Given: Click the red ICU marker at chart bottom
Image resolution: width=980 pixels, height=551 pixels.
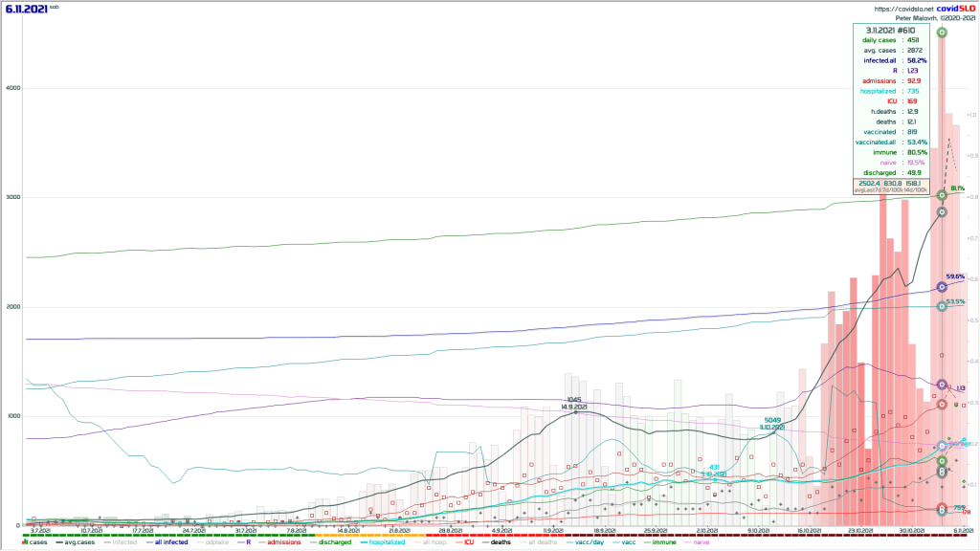Looking at the screenshot, I should tap(942, 508).
